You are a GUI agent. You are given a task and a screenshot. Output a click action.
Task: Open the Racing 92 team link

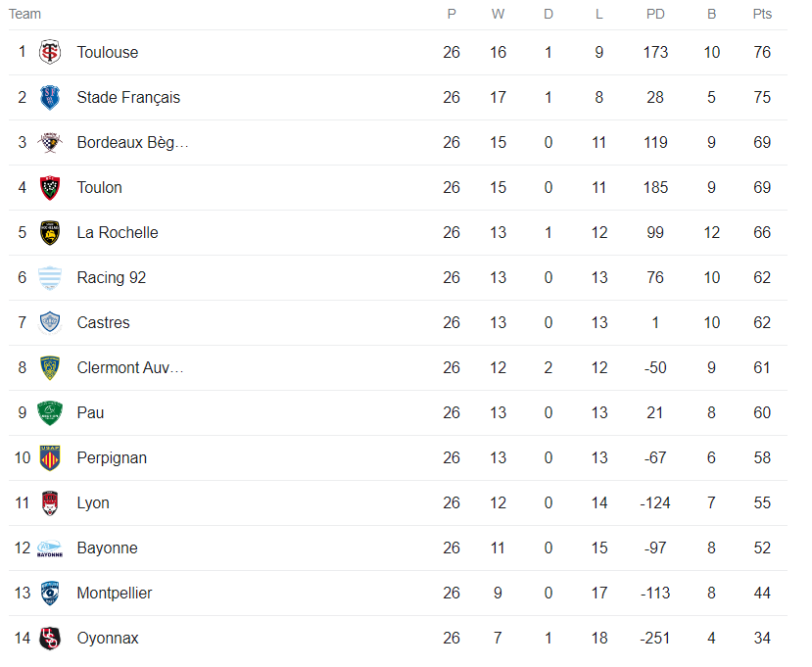(x=112, y=277)
